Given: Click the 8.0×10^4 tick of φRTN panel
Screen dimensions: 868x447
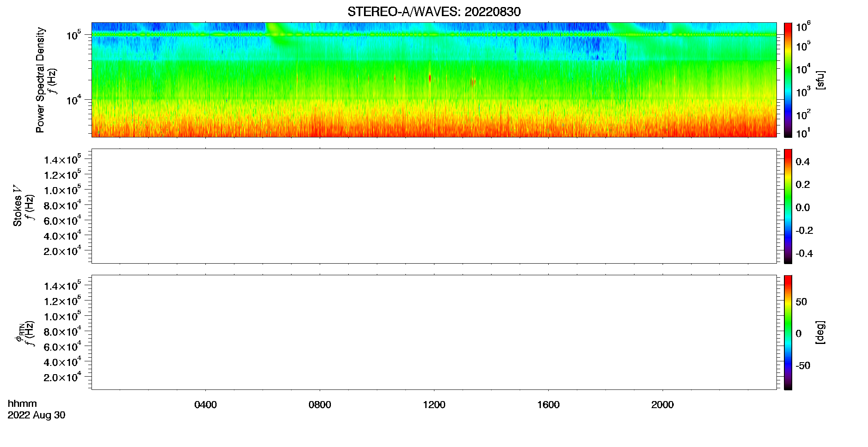Looking at the screenshot, I should point(63,331).
